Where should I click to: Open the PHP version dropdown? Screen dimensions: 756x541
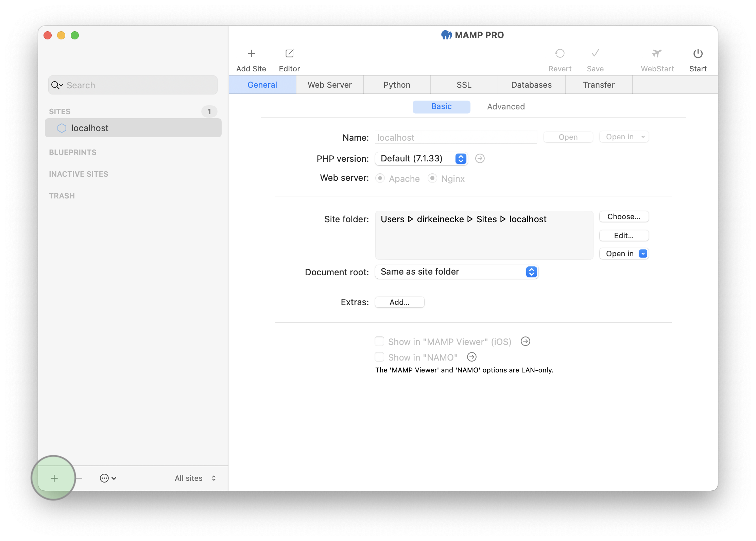(422, 158)
